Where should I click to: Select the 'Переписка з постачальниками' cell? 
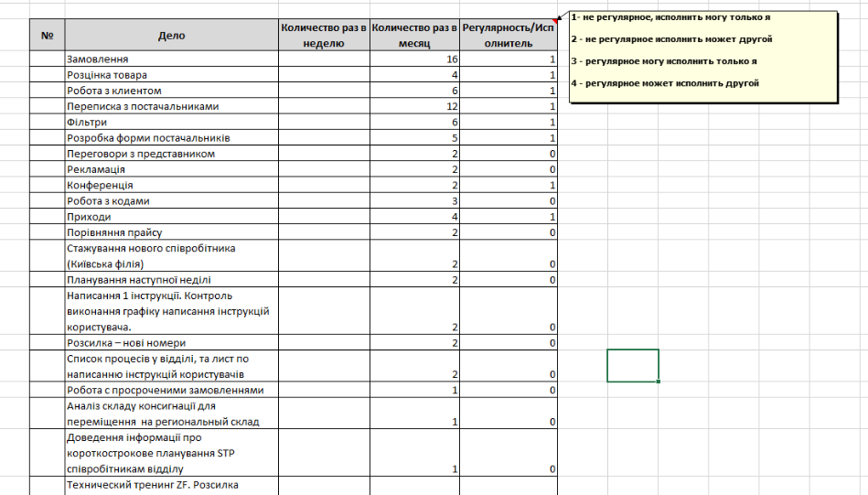pos(172,106)
